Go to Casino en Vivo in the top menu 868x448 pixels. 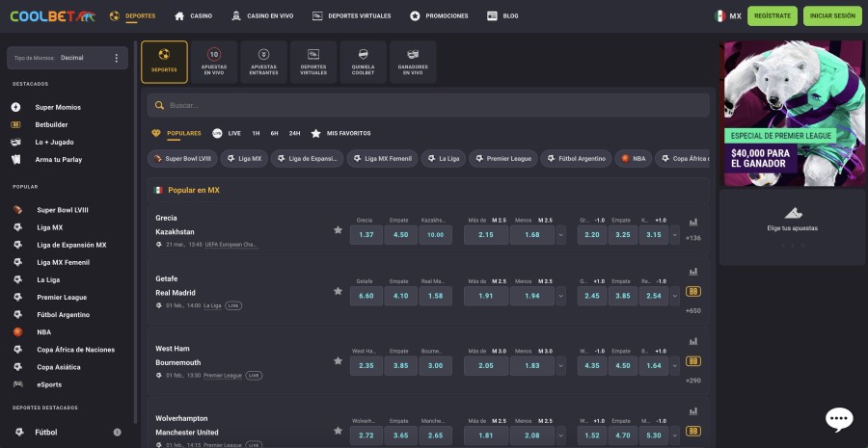[x=262, y=16]
